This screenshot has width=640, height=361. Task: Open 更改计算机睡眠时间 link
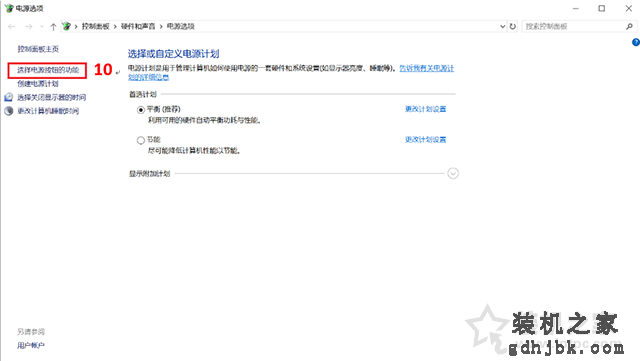point(48,111)
